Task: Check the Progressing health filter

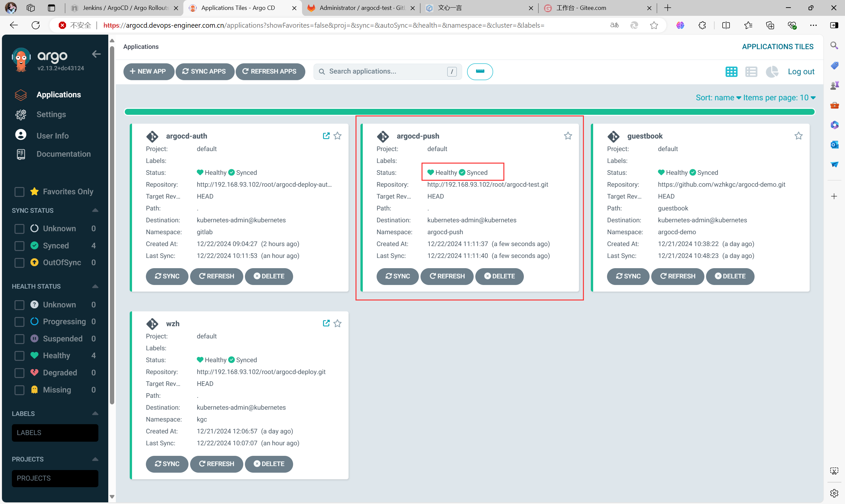Action: point(19,322)
